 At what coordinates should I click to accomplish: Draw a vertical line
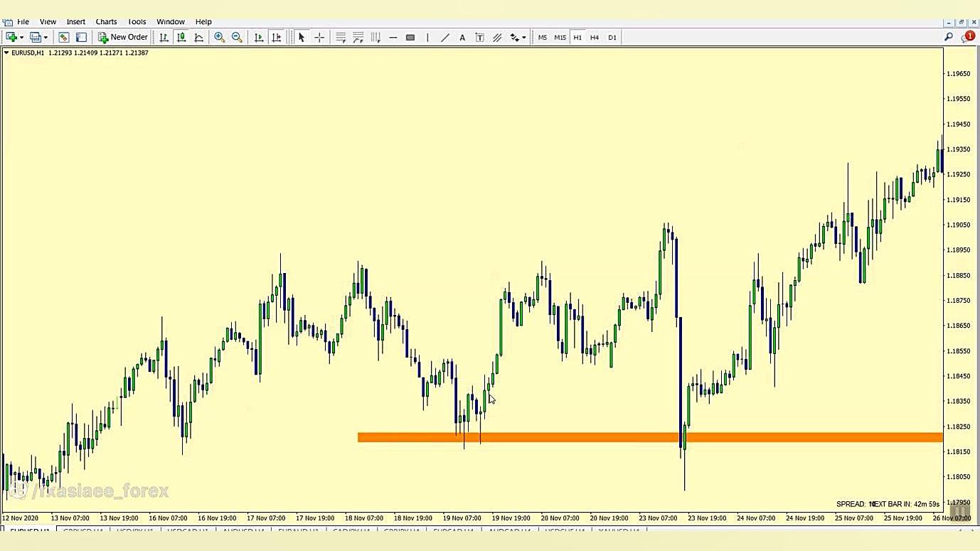427,37
